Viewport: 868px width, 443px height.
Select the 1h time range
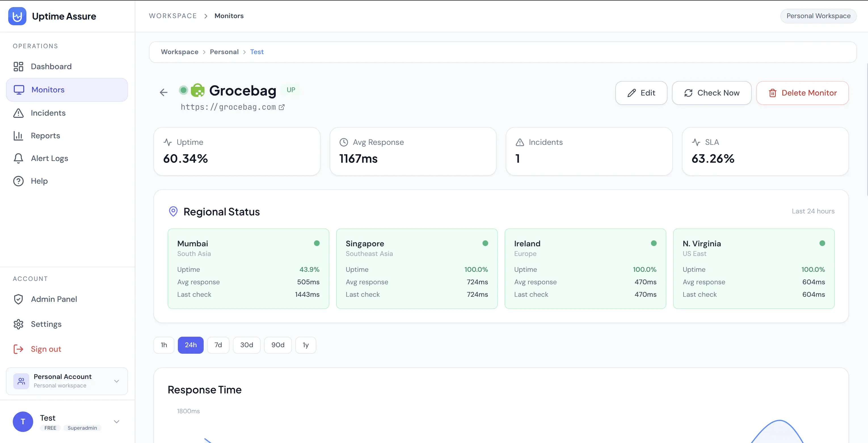point(164,345)
